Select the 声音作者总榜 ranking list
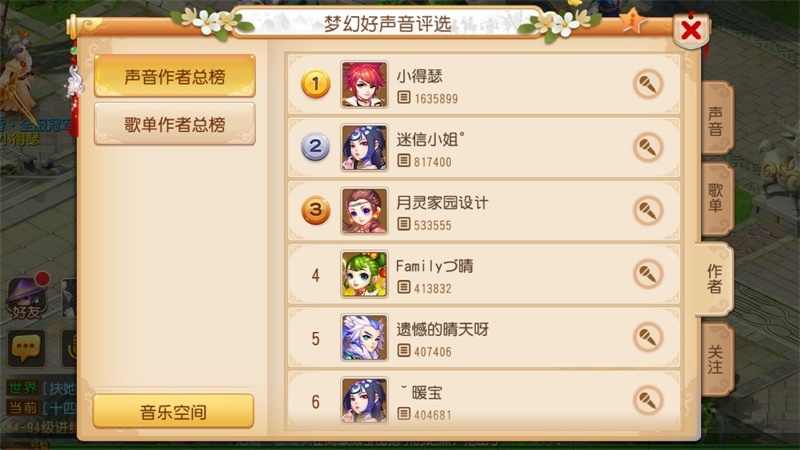Screen dimensions: 800x450 coord(174,77)
